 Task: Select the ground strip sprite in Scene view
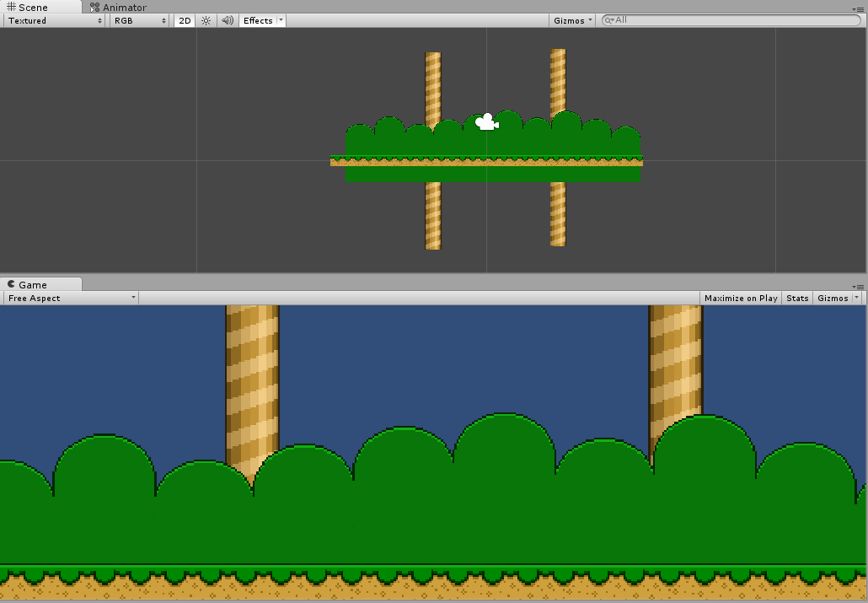[486, 161]
